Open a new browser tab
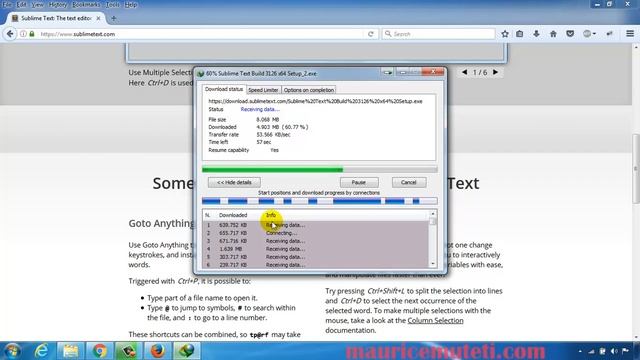The width and height of the screenshot is (640, 360). (113, 18)
